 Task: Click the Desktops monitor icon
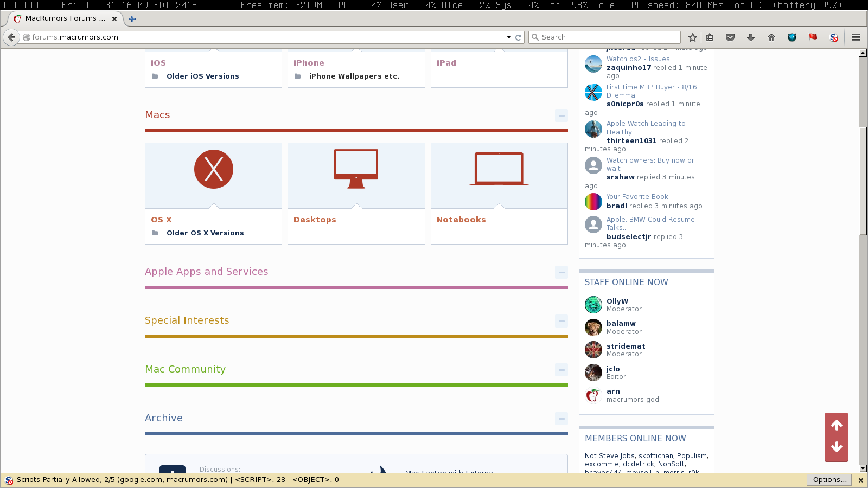[x=356, y=169]
